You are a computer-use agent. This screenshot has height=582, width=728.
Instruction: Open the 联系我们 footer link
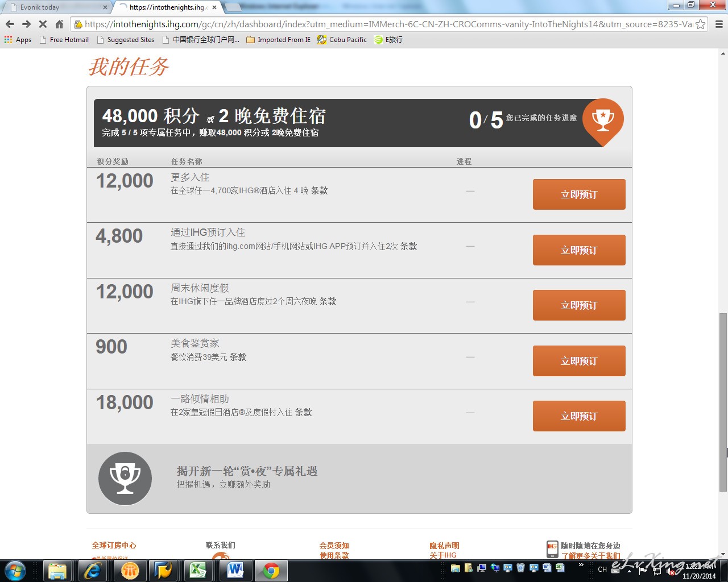tap(221, 545)
